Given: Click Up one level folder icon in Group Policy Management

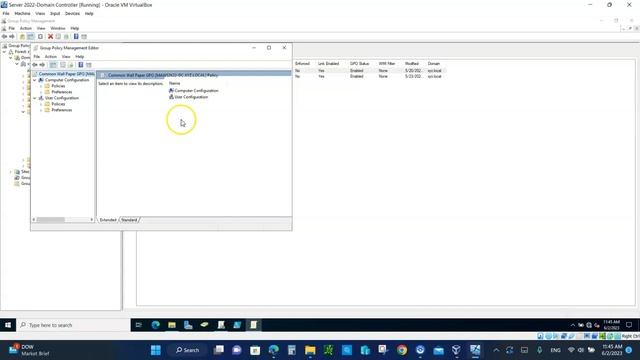Looking at the screenshot, I should [x=22, y=36].
